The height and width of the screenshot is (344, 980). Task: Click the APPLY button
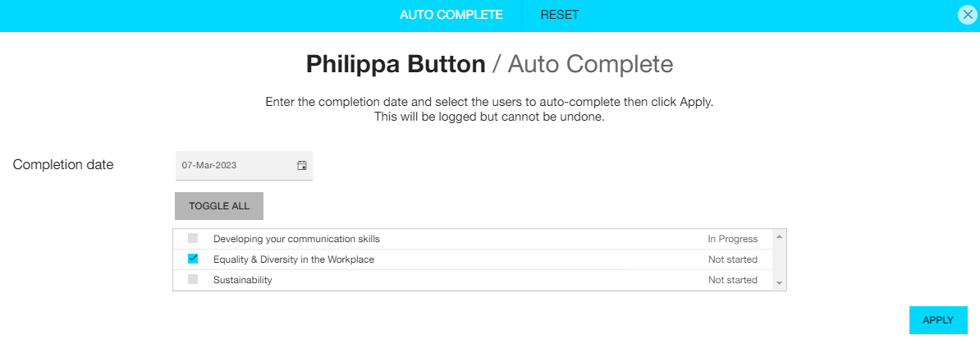[x=938, y=320]
